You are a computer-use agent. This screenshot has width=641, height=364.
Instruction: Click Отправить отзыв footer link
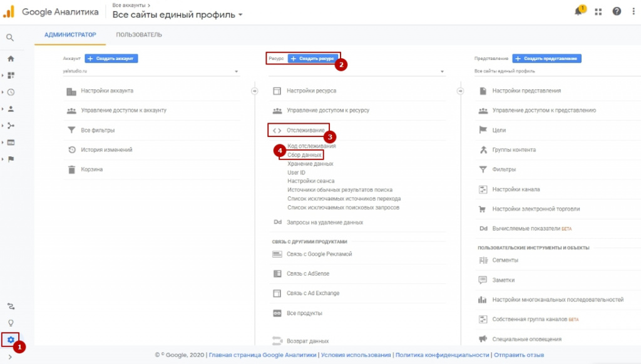(519, 355)
